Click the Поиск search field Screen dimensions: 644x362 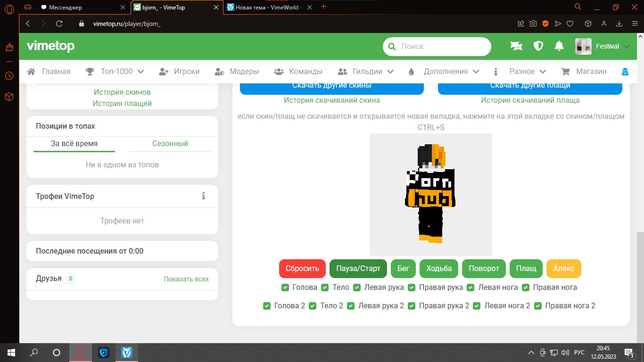tap(443, 47)
